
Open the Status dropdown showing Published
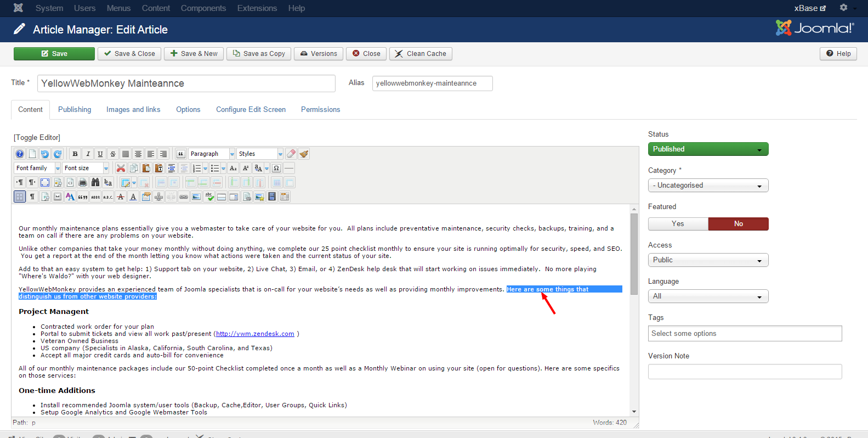coord(708,149)
